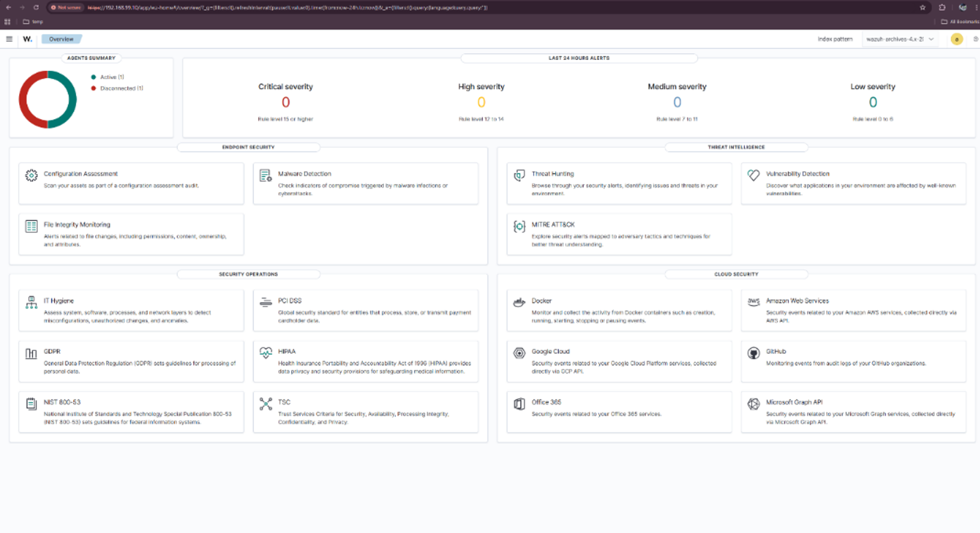This screenshot has height=533, width=980.
Task: Click the MITRE ATT&CK icon
Action: (x=519, y=226)
